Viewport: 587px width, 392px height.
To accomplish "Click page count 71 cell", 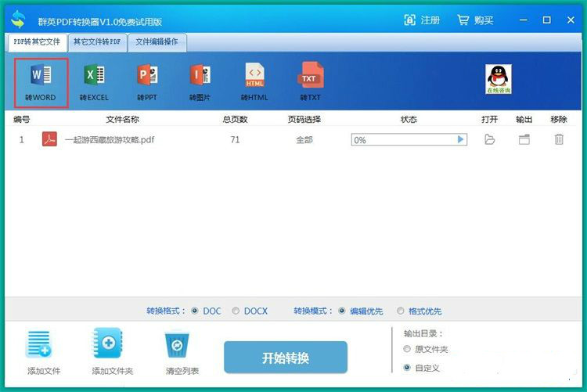I will coord(235,139).
